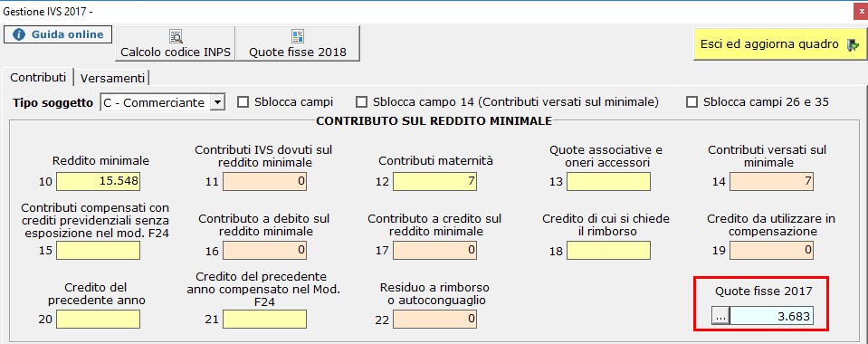Click into Reddito minimale field 10
Viewport: 868px width, 344px height.
pos(98,182)
